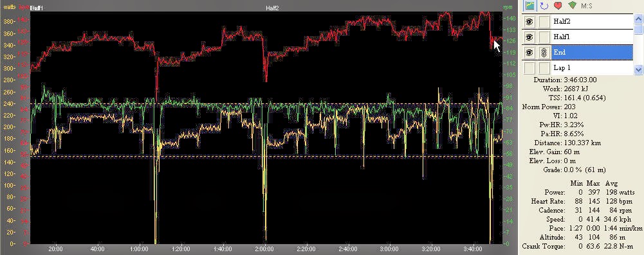Click the range list scroll down arrow
The height and width of the screenshot is (255, 644).
pyautogui.click(x=638, y=70)
